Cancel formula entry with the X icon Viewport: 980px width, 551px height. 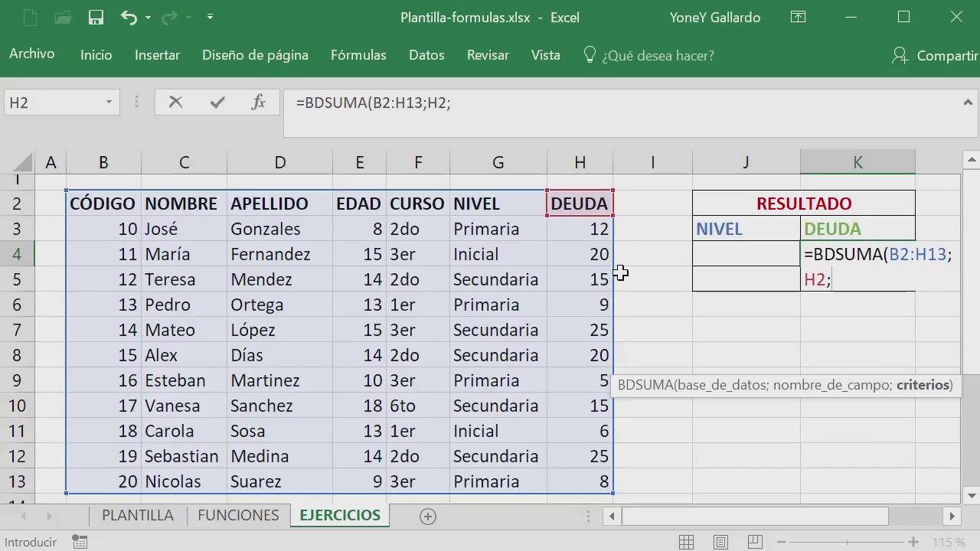pos(175,102)
